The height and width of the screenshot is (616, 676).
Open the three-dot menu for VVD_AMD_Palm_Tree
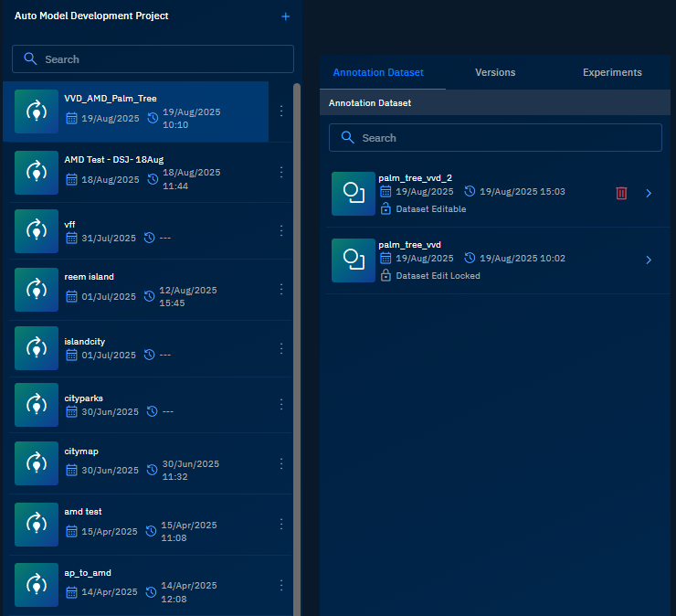(281, 112)
